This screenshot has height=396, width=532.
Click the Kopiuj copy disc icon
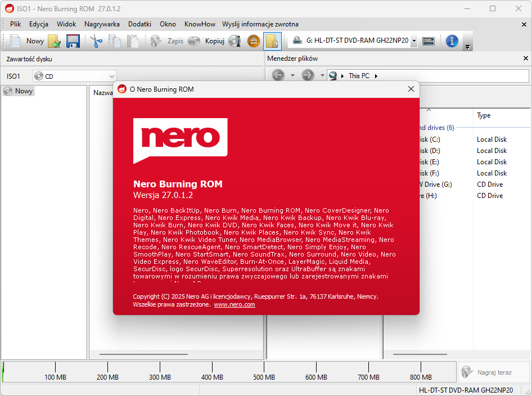click(x=194, y=41)
